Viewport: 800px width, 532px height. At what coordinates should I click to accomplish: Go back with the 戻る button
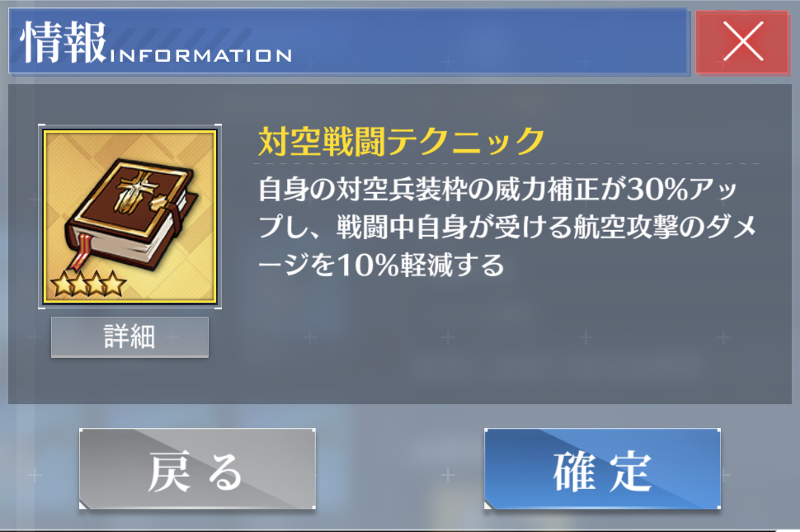click(197, 468)
